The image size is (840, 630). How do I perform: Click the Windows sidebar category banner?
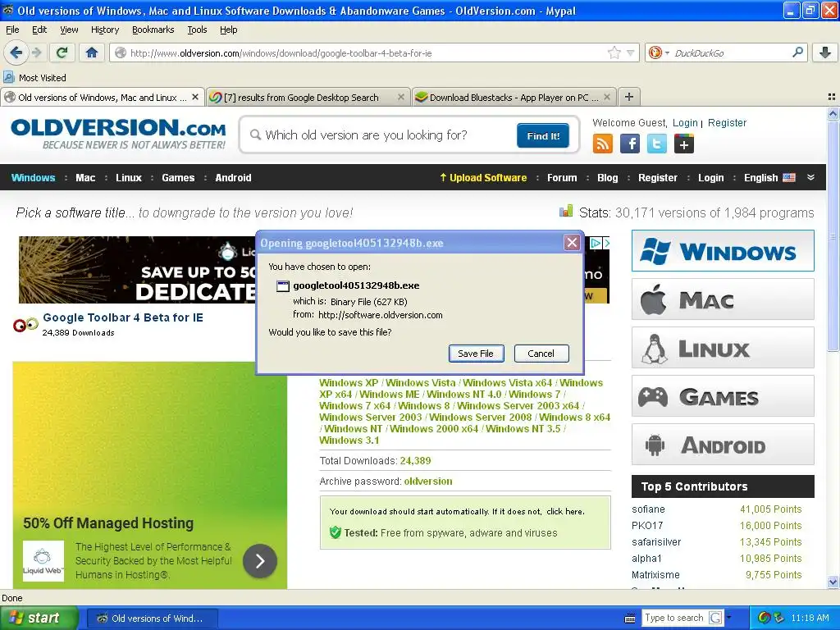click(723, 251)
